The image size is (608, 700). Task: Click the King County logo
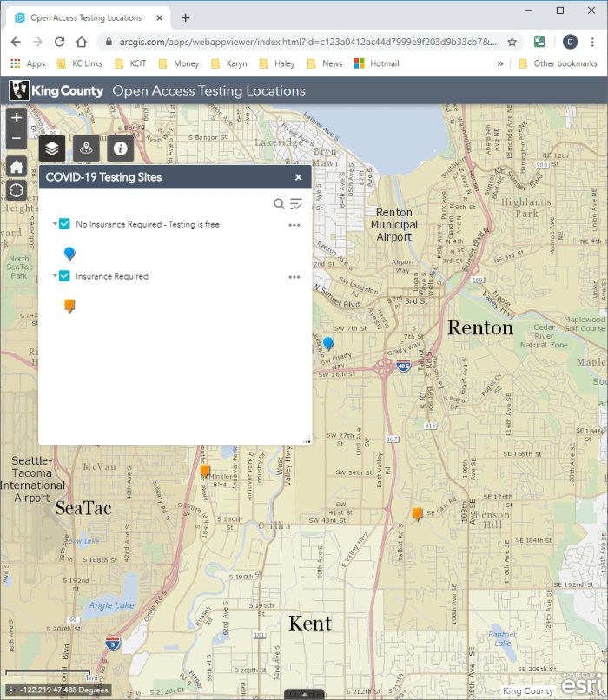(x=56, y=90)
